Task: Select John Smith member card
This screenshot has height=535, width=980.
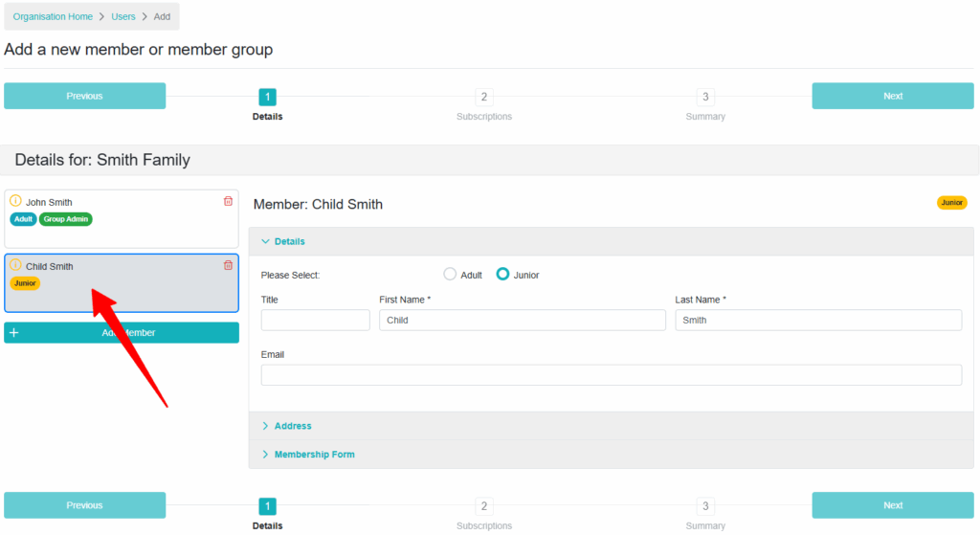Action: 122,219
